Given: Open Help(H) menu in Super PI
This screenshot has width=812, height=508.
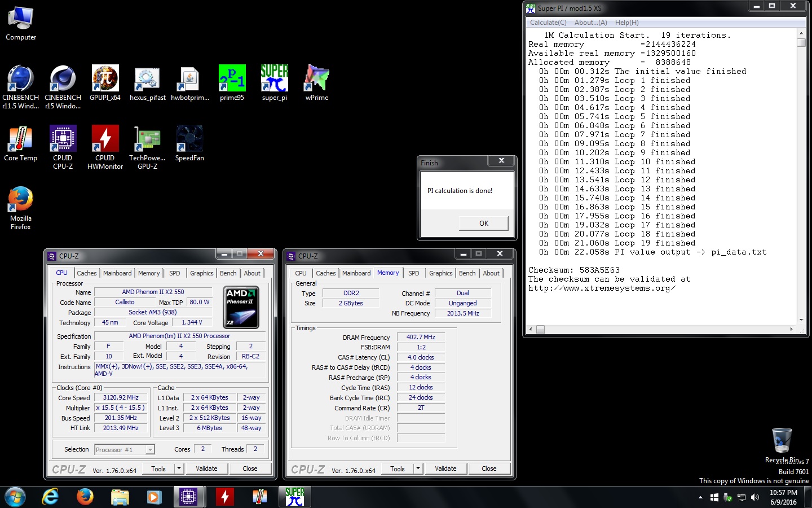Looking at the screenshot, I should [626, 23].
